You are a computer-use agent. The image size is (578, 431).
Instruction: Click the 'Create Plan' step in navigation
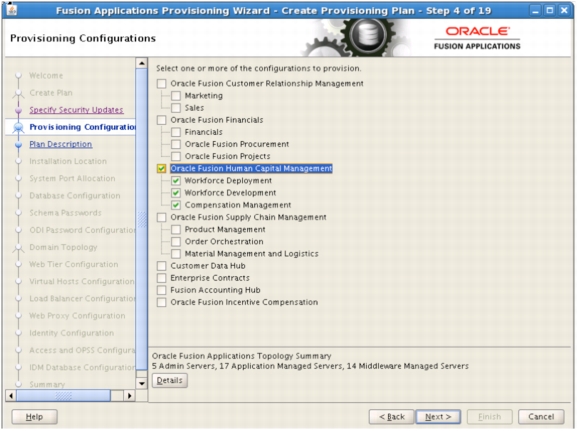click(x=51, y=93)
